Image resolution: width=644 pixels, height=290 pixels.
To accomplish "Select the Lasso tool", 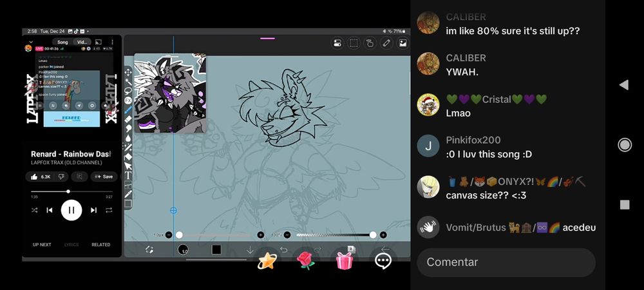I will [x=128, y=91].
